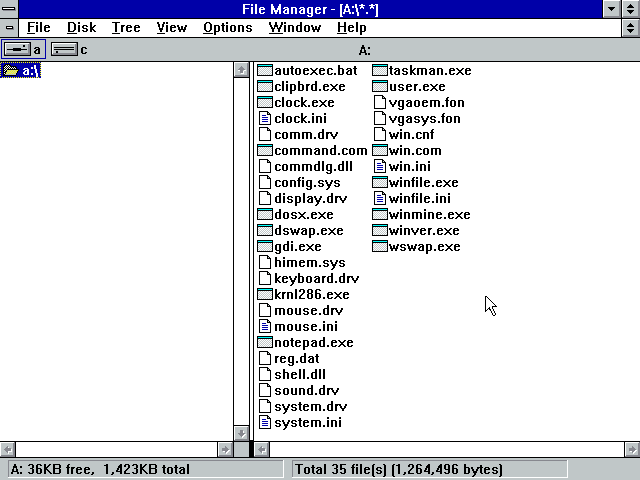Click tree pane scroll right arrow
The image size is (640, 480).
click(225, 450)
